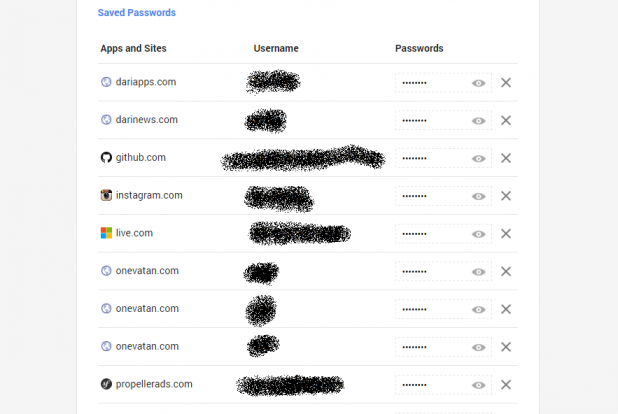618x414 pixels.
Task: Click the Microsoft live.com logo icon
Action: tap(106, 233)
